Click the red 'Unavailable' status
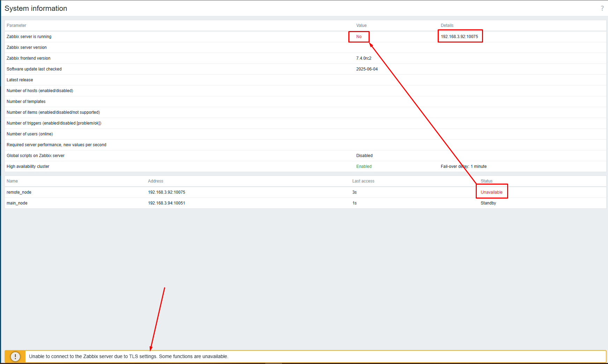This screenshot has width=608, height=364. [x=491, y=192]
